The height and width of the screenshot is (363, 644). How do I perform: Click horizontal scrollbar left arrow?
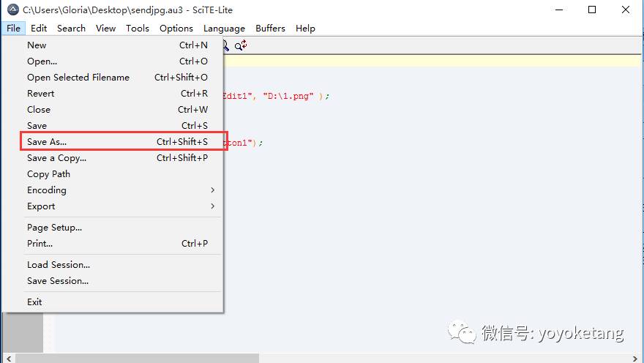[x=9, y=359]
